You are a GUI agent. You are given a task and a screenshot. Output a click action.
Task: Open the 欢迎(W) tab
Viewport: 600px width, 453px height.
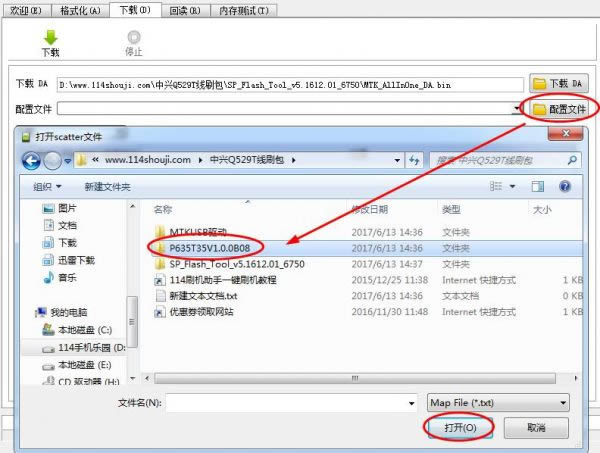pyautogui.click(x=26, y=10)
